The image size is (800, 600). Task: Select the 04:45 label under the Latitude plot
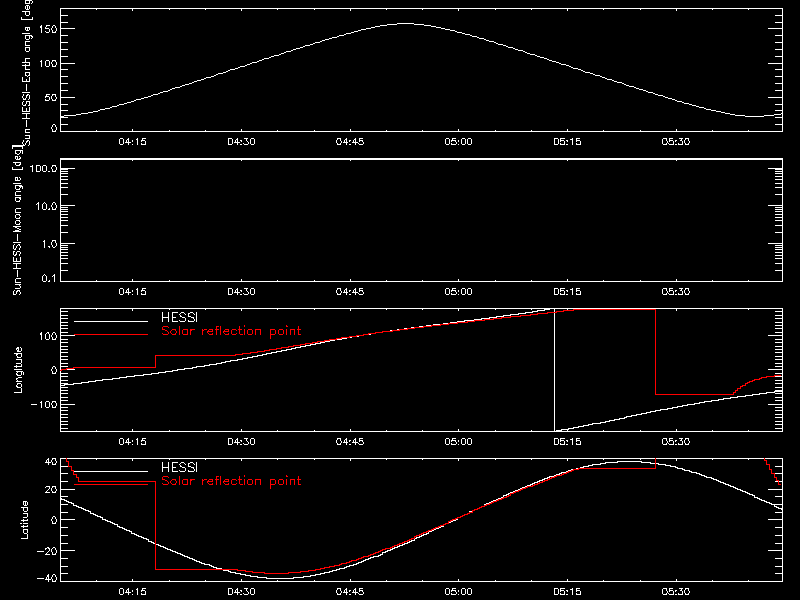tap(349, 591)
